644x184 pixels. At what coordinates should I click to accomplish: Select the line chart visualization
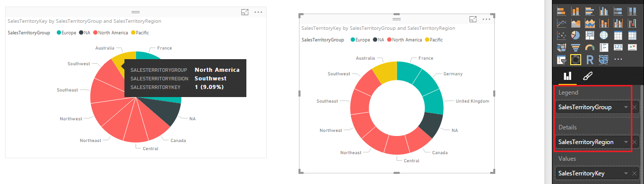tap(561, 23)
